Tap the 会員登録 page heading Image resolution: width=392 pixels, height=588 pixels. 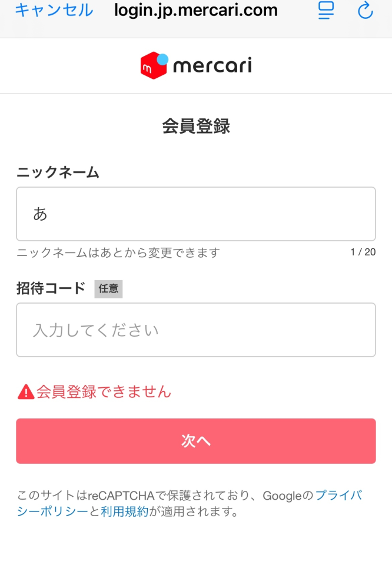(x=196, y=125)
